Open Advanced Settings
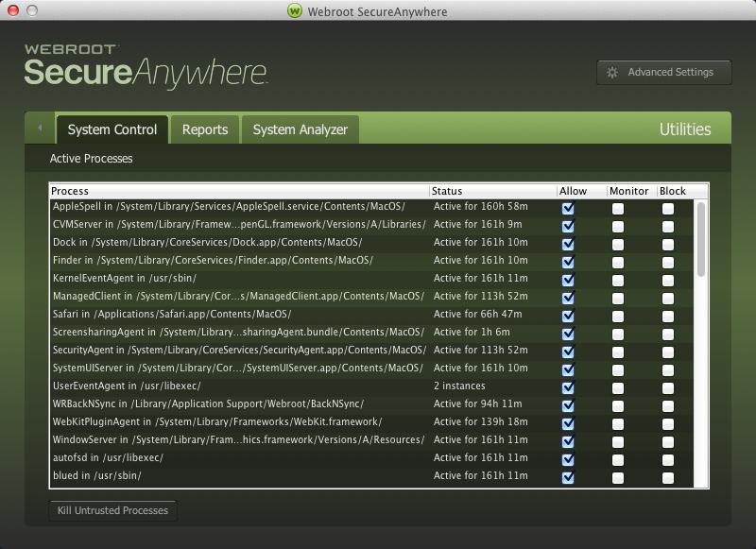Viewport: 756px width, 549px height. coord(664,72)
